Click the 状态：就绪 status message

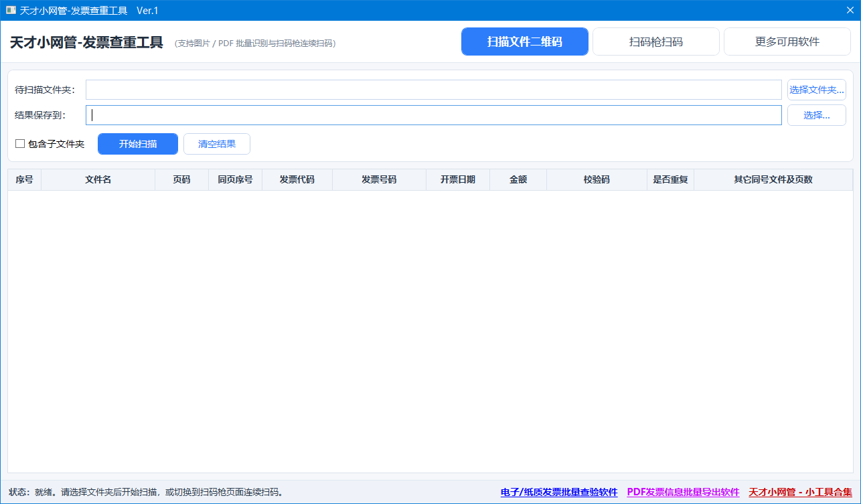click(x=146, y=493)
